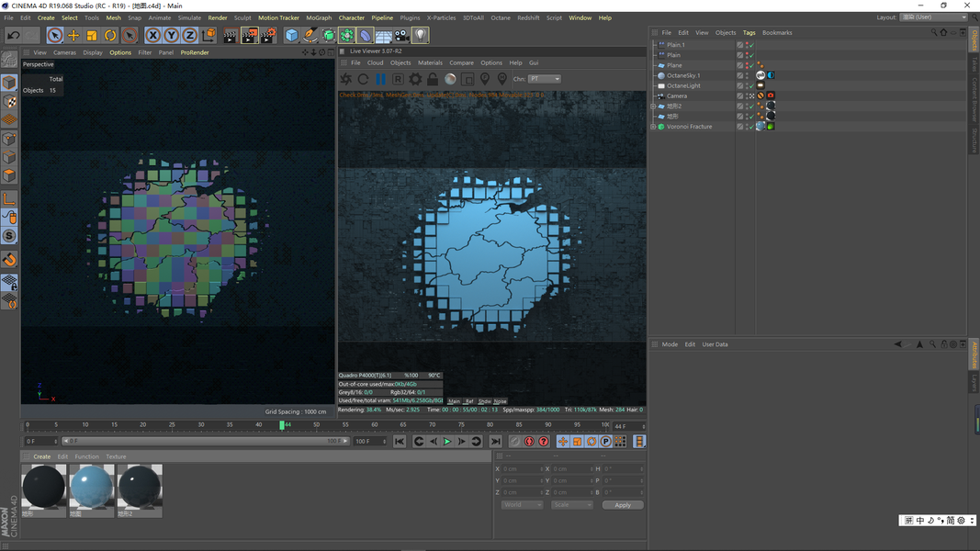Click Live Viewer render region icon
Viewport: 980px width, 551px height.
(467, 79)
